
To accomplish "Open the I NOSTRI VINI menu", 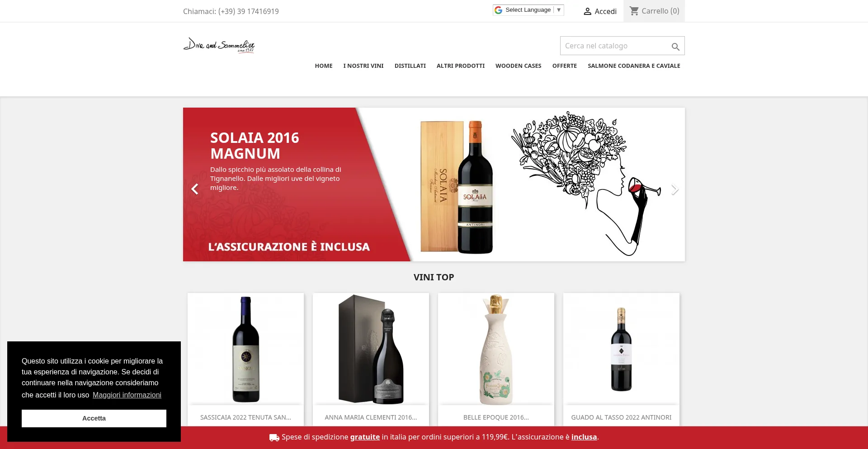I will pos(363,66).
